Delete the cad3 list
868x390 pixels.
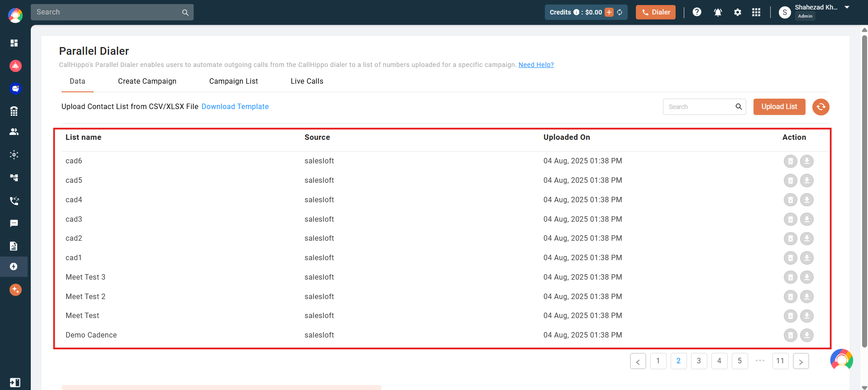[791, 219]
